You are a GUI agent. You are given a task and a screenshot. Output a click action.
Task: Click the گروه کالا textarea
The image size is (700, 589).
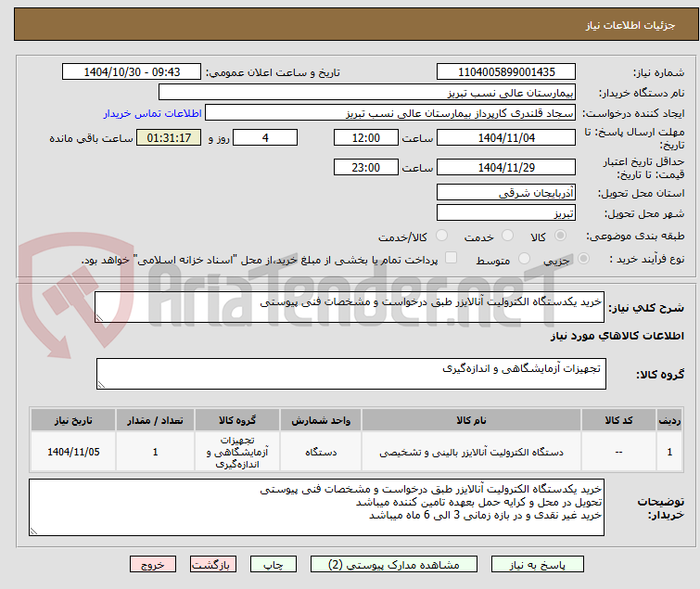click(350, 373)
